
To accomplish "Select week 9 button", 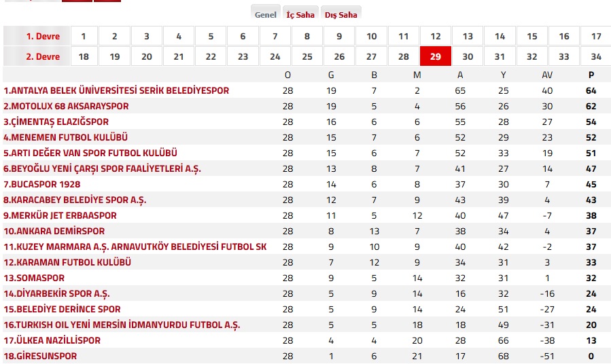I will pyautogui.click(x=338, y=36).
